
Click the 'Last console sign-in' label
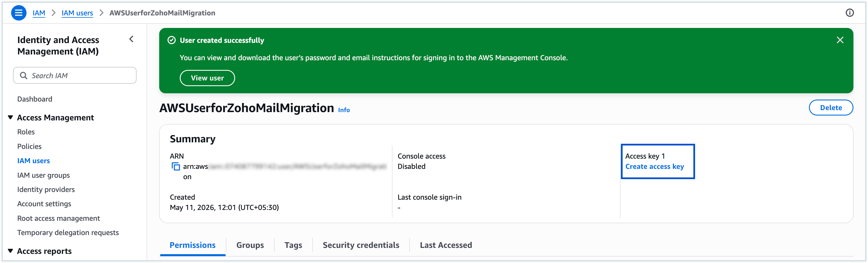coord(429,197)
